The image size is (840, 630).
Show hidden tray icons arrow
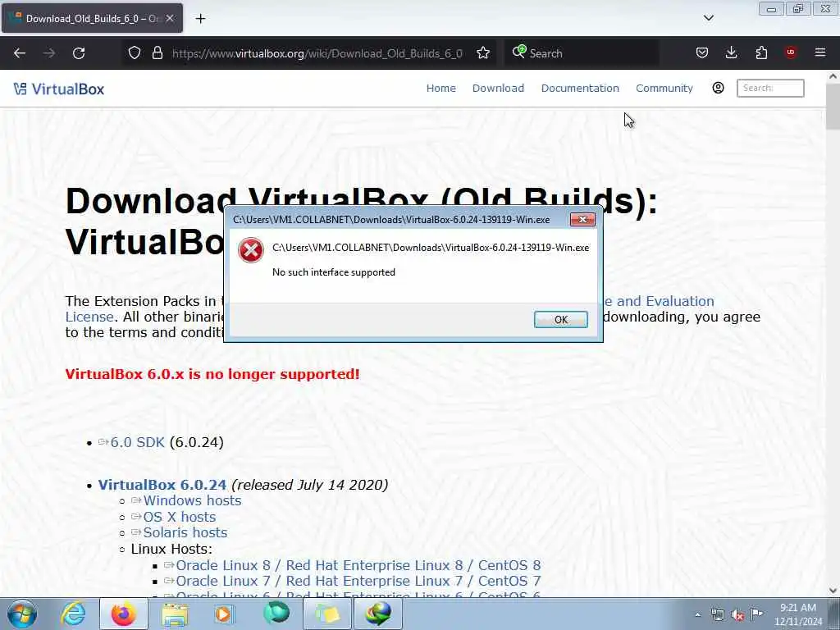point(697,614)
